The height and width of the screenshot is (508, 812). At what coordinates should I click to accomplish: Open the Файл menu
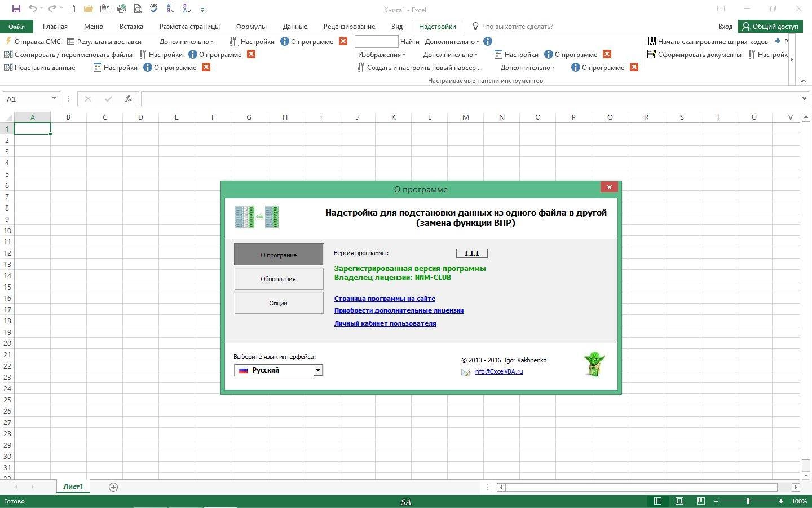click(16, 26)
